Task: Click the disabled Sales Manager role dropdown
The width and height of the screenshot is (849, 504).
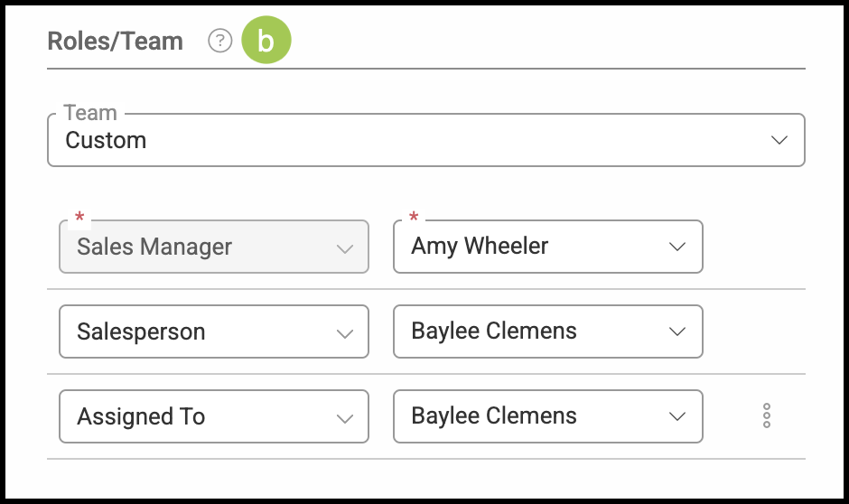Action: pos(199,247)
